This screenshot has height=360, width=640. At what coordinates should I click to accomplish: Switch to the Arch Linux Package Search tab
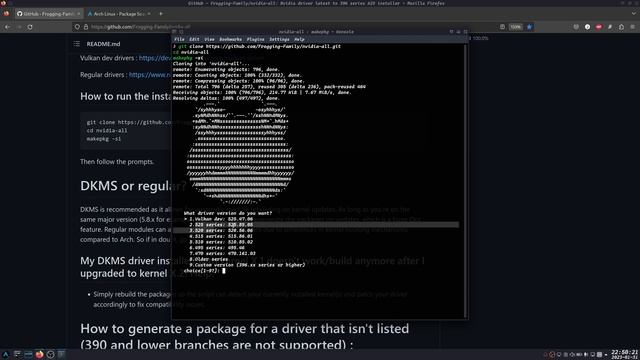[119, 13]
